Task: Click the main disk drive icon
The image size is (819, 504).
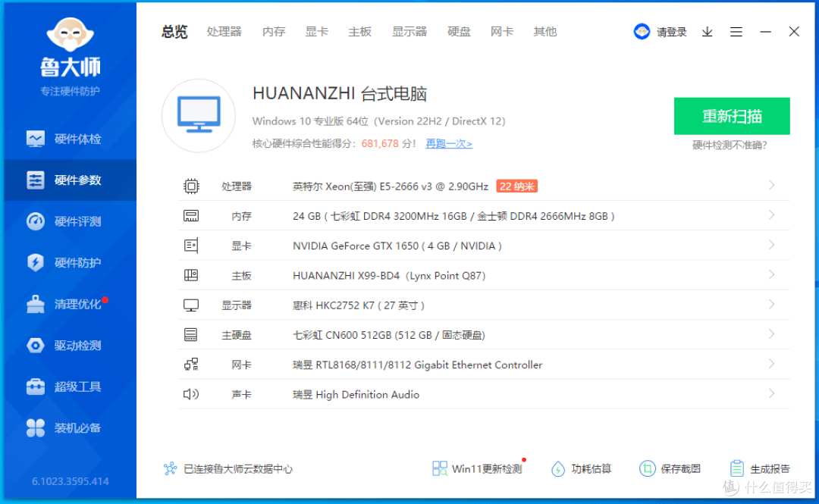Action: click(191, 335)
